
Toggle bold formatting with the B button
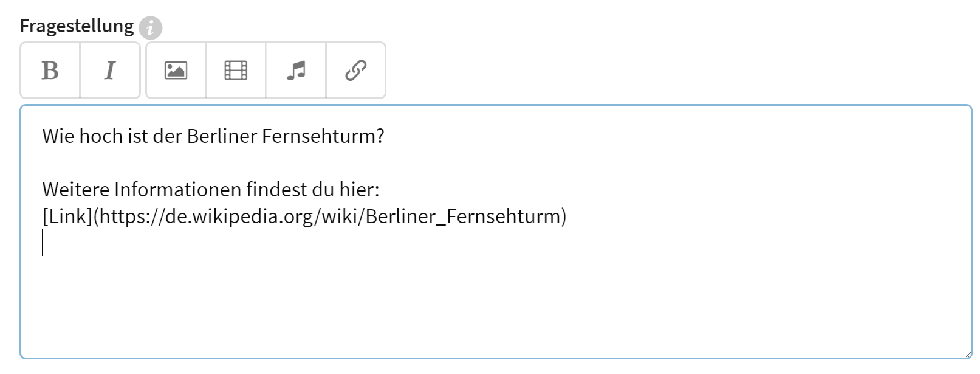[x=50, y=71]
